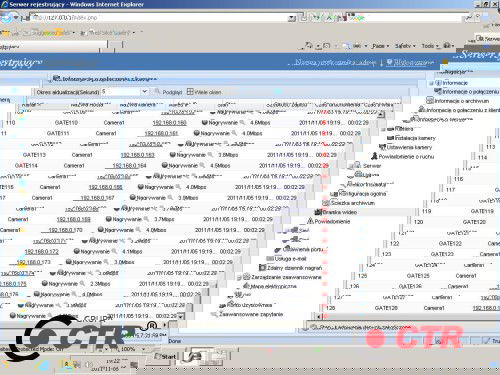Viewport: 500px width, 375px height.
Task: Click the Instalacja kamery camera icon
Action: [390, 138]
